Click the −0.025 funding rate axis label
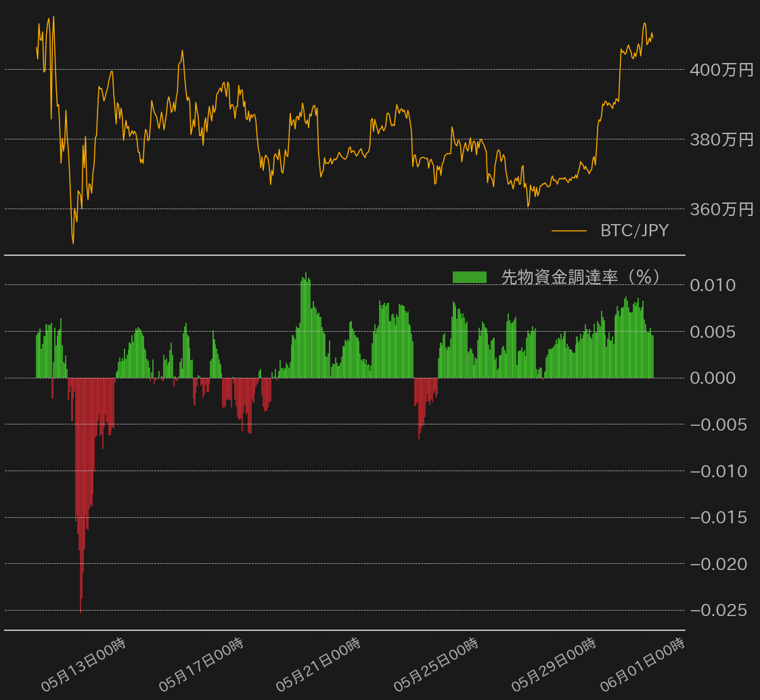 [718, 611]
